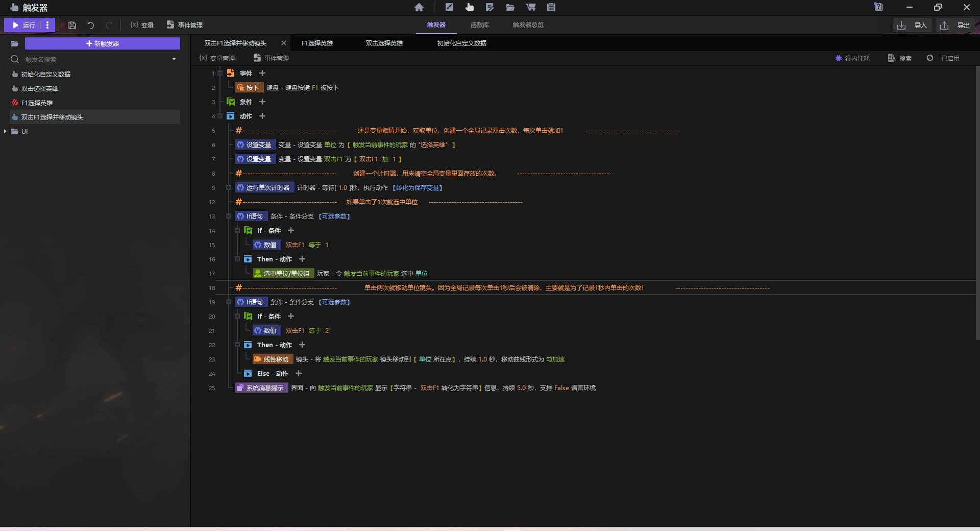Expand the UI folder in sidebar
This screenshot has width=980, height=531.
pyautogui.click(x=5, y=131)
